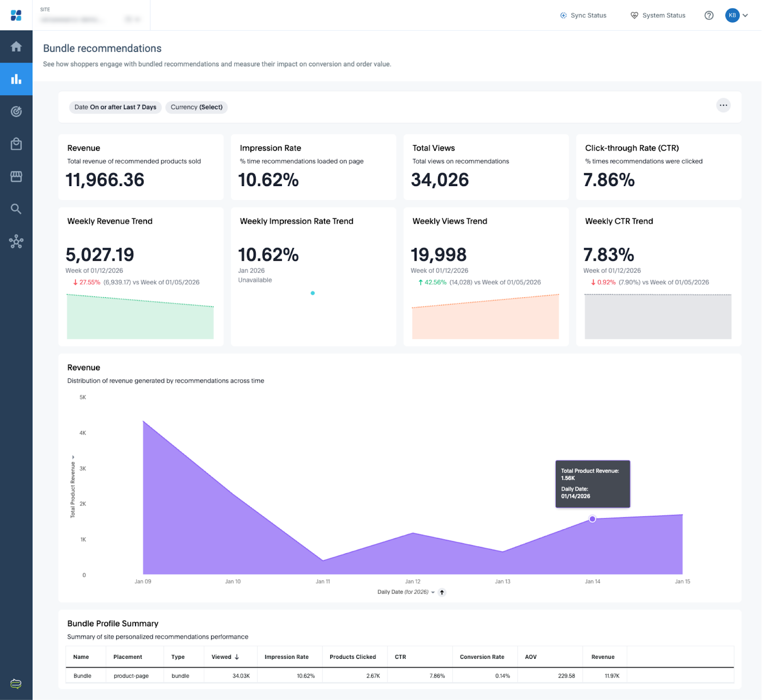
Task: Edit the Date Last 7 Days filter
Action: tap(115, 107)
